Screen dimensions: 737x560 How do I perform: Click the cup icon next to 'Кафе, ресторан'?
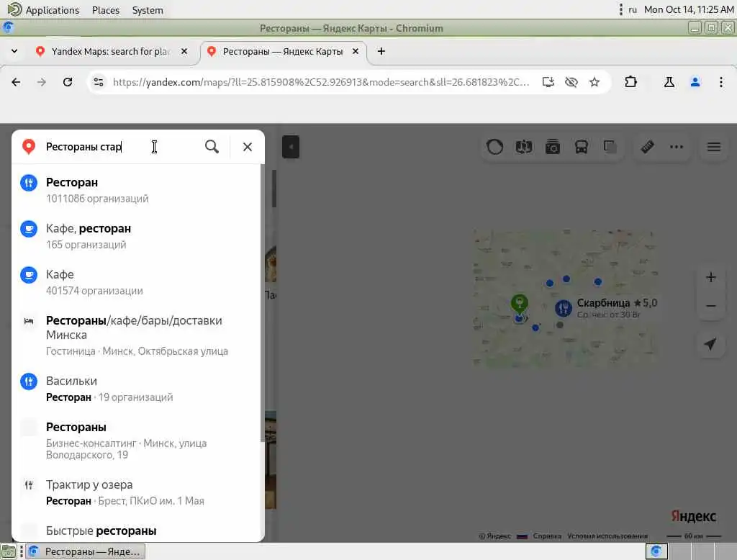(x=29, y=228)
